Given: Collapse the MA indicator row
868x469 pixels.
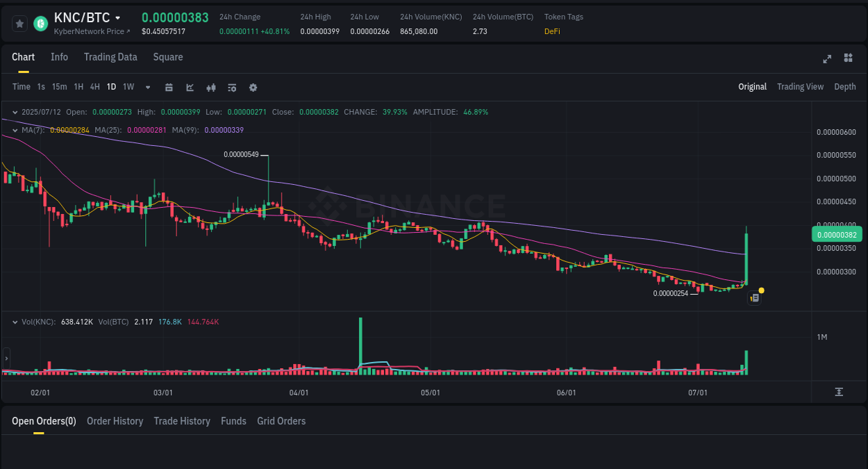Looking at the screenshot, I should 14,130.
